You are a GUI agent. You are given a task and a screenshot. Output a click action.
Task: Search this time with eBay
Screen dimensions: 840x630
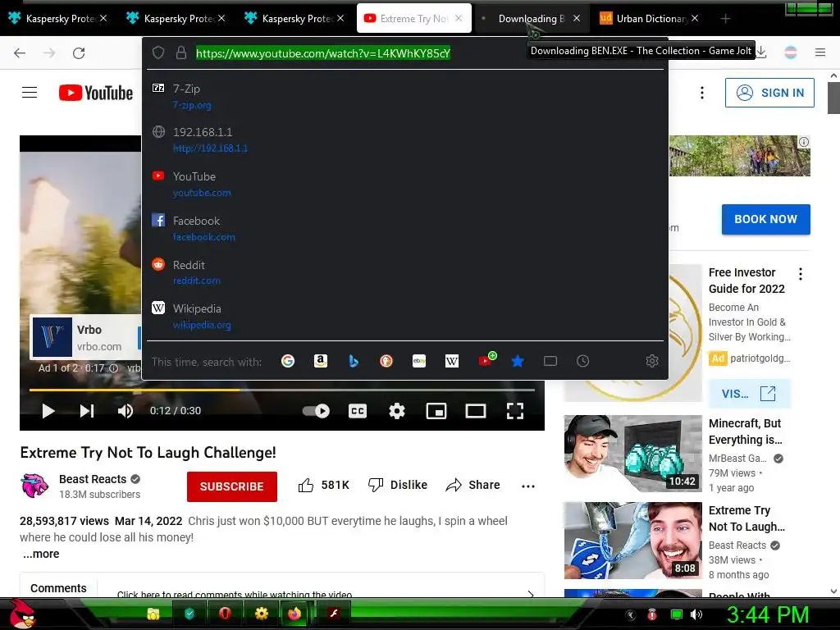419,361
